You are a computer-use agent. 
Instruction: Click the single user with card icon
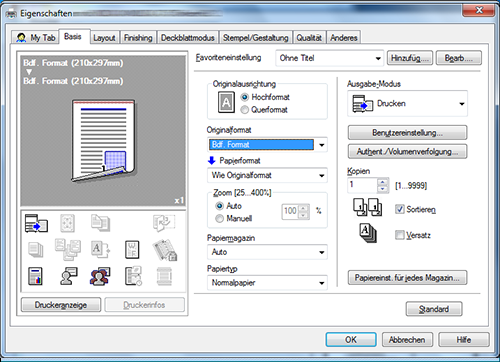[x=69, y=276]
